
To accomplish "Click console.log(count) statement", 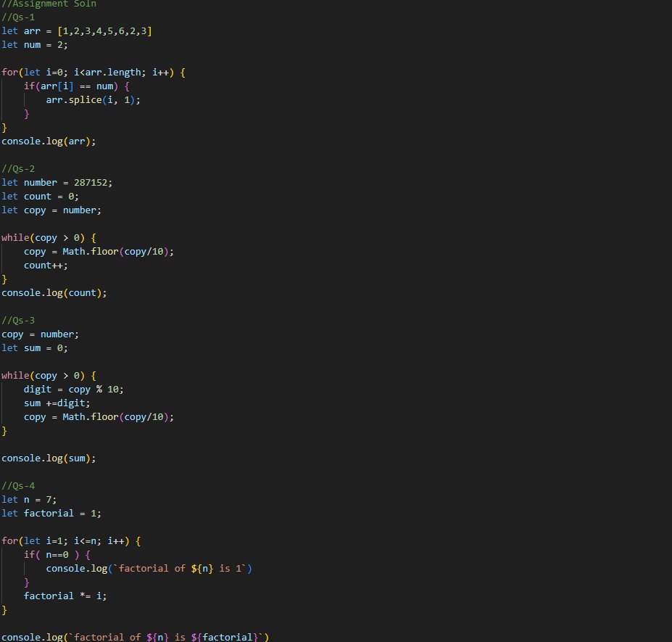I will 53,292.
